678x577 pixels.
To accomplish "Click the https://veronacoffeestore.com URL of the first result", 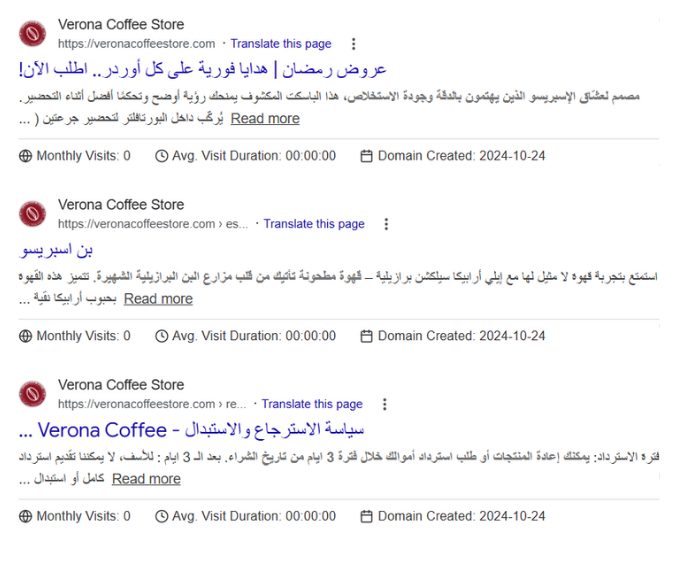I will (x=137, y=44).
